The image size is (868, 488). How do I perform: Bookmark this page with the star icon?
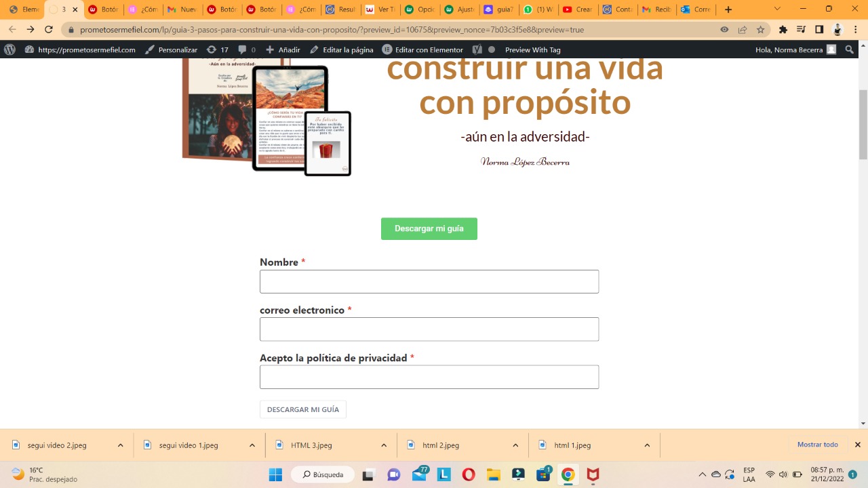(761, 30)
